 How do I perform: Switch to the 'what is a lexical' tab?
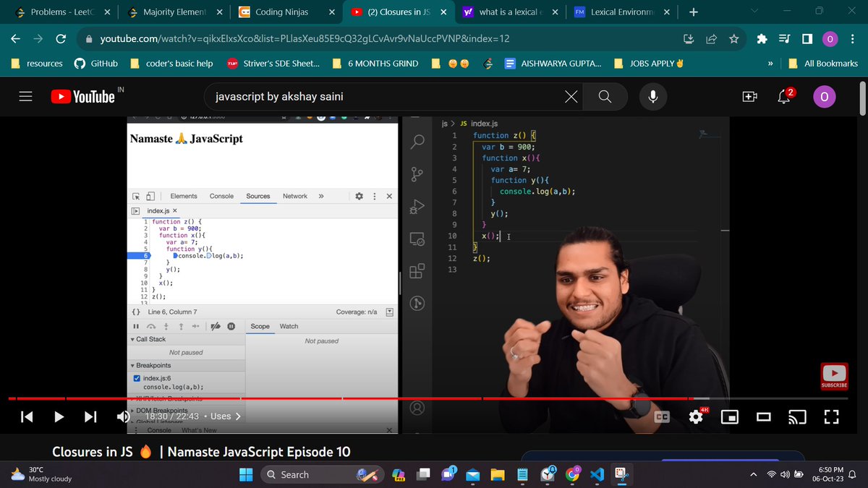[511, 12]
